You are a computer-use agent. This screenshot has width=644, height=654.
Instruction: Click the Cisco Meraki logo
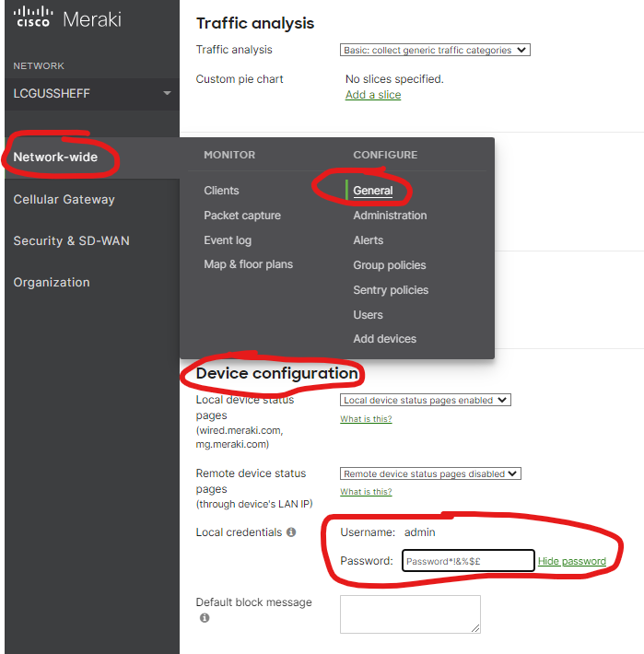coord(67,19)
